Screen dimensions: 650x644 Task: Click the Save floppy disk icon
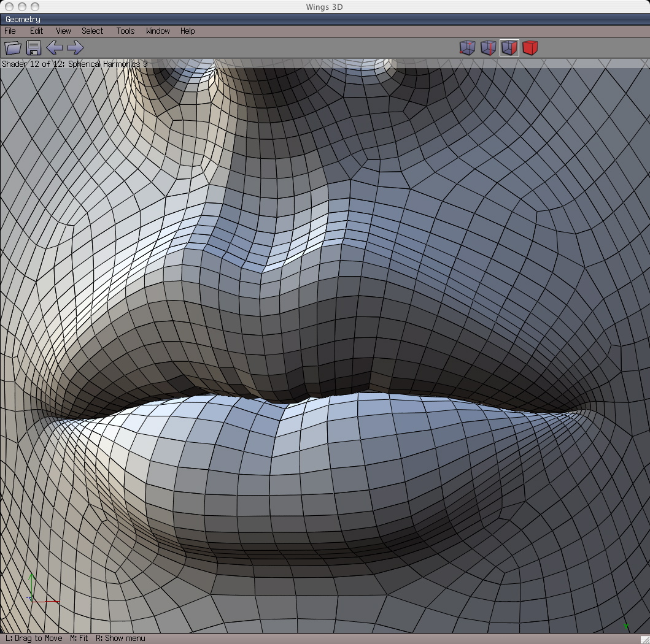(x=33, y=48)
